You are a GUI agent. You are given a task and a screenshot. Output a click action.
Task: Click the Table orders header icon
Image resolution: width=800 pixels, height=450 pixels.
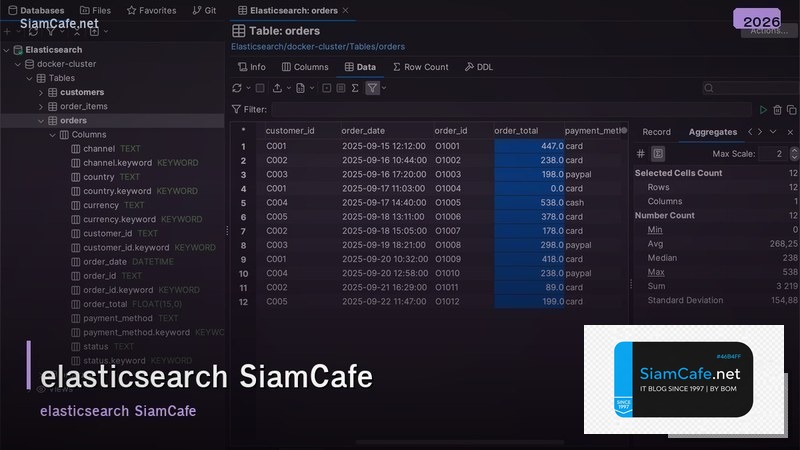(238, 31)
